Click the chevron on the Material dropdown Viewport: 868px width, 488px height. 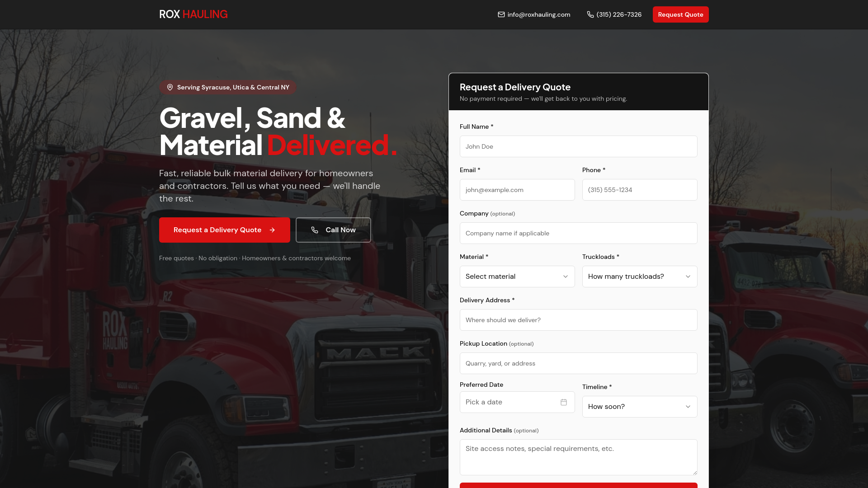(566, 277)
